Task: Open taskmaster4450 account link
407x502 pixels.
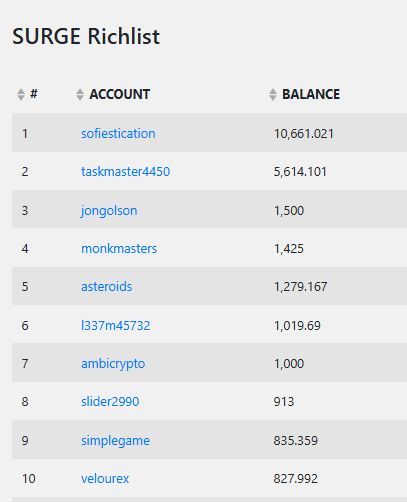Action: (x=126, y=172)
